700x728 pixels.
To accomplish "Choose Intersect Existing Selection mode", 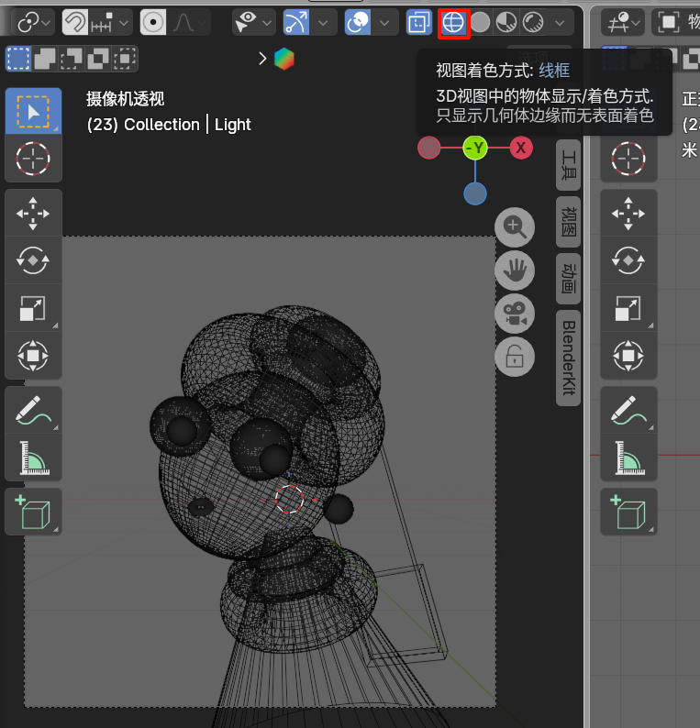I will (x=125, y=59).
